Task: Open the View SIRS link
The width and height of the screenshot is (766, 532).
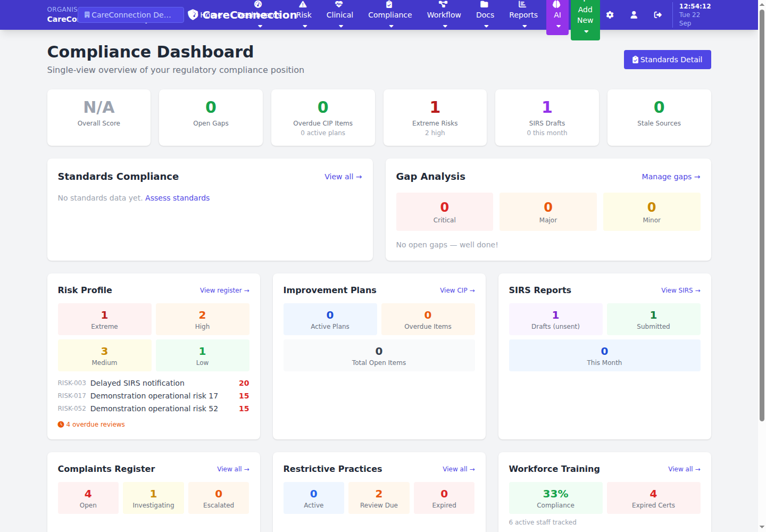Action: point(681,290)
